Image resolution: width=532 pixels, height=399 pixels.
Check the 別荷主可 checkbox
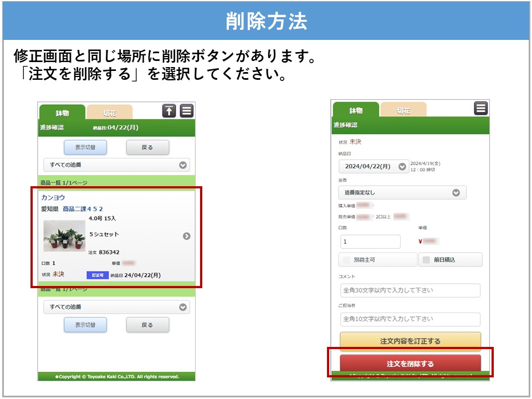click(x=347, y=259)
